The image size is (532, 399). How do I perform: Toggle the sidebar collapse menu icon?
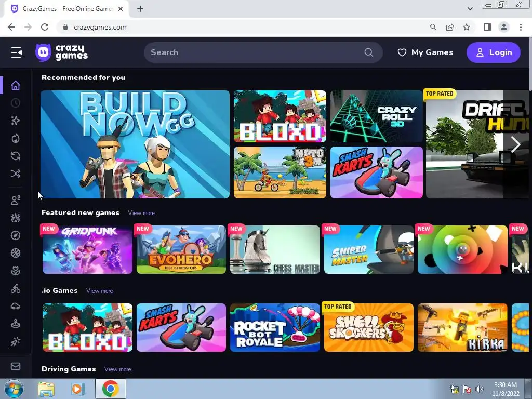pos(16,52)
